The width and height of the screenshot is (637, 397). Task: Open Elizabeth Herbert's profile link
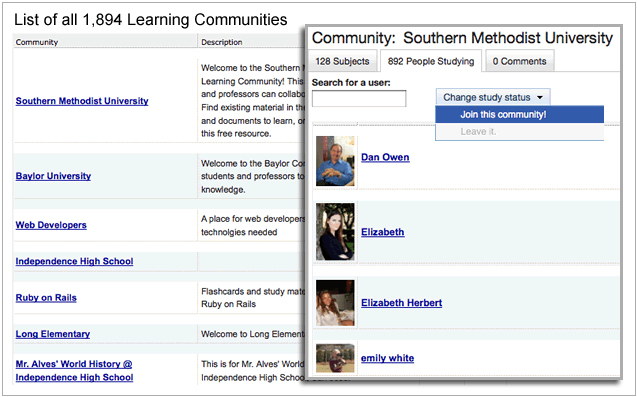401,303
